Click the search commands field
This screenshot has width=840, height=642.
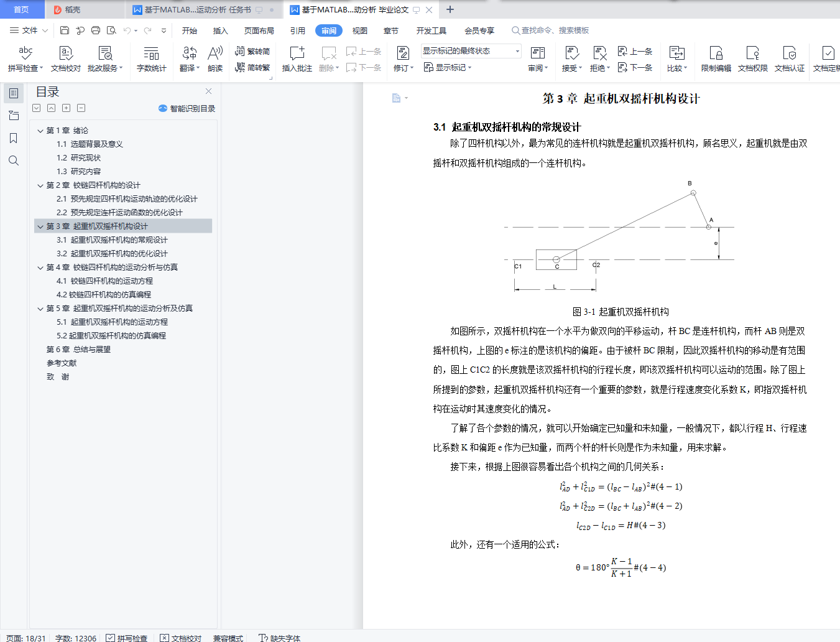[550, 30]
